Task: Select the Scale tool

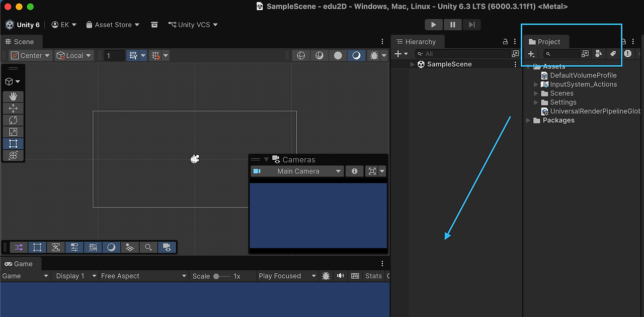Action: coord(13,132)
